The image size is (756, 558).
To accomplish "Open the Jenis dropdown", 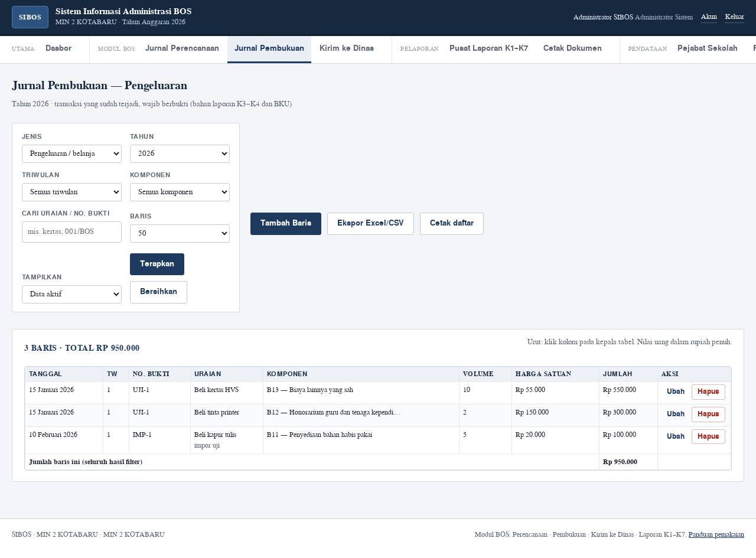I will tap(71, 154).
